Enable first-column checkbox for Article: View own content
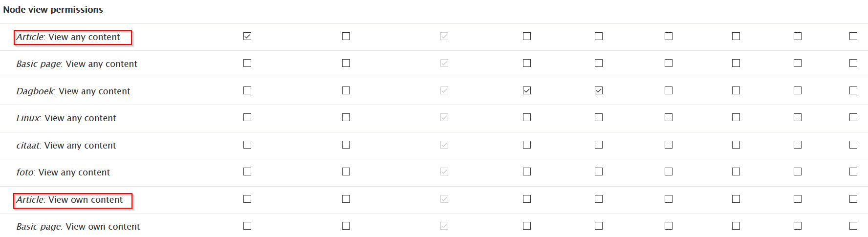868x237 pixels. [247, 199]
